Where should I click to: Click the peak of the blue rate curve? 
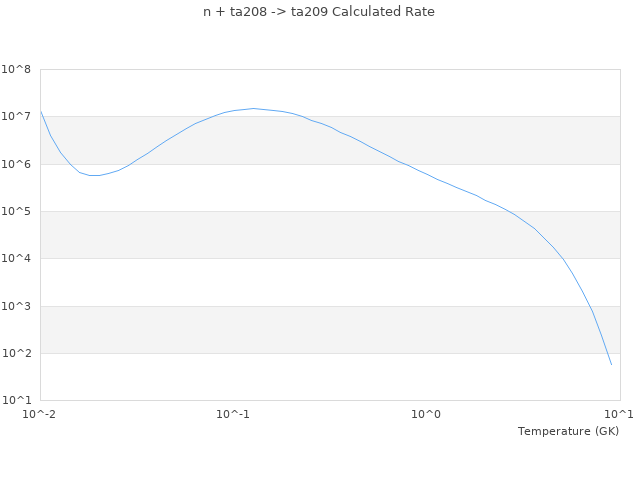(x=253, y=108)
